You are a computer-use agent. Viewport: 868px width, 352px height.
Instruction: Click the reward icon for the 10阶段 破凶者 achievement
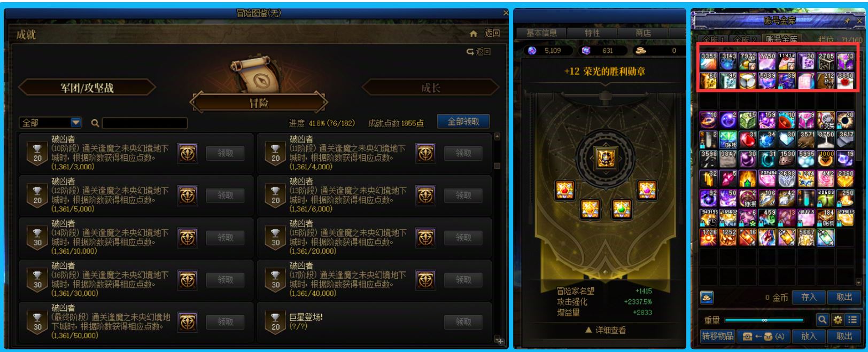click(187, 153)
